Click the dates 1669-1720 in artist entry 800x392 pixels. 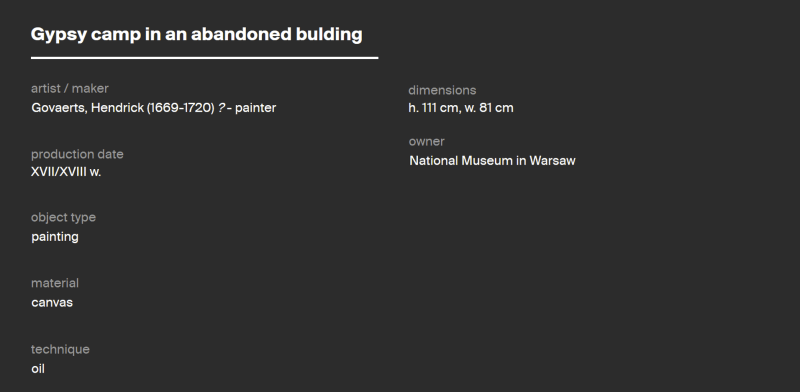(181, 108)
